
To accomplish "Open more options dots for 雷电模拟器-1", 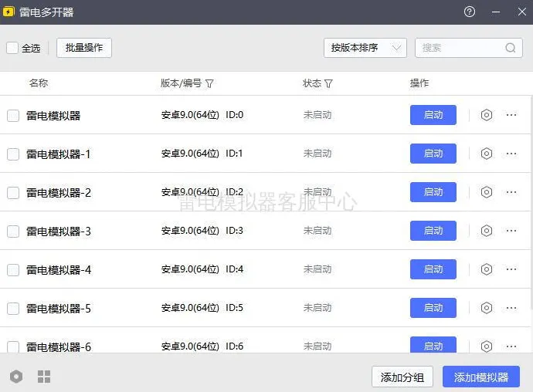I will pos(511,154).
